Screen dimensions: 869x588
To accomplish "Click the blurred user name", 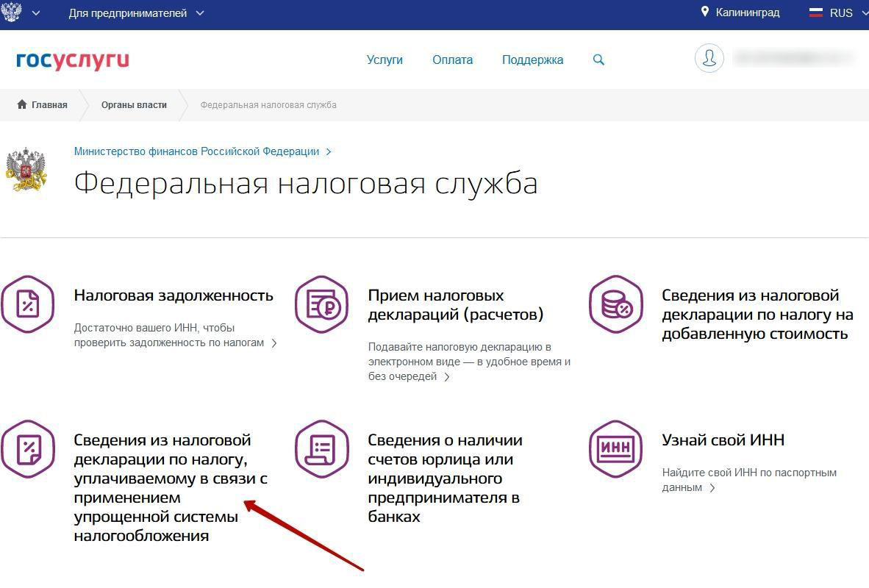I will point(793,57).
